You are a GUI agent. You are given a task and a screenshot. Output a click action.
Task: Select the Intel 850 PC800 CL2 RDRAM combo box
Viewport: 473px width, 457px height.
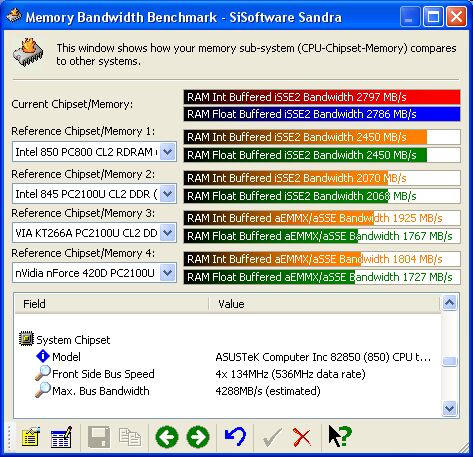coord(94,152)
